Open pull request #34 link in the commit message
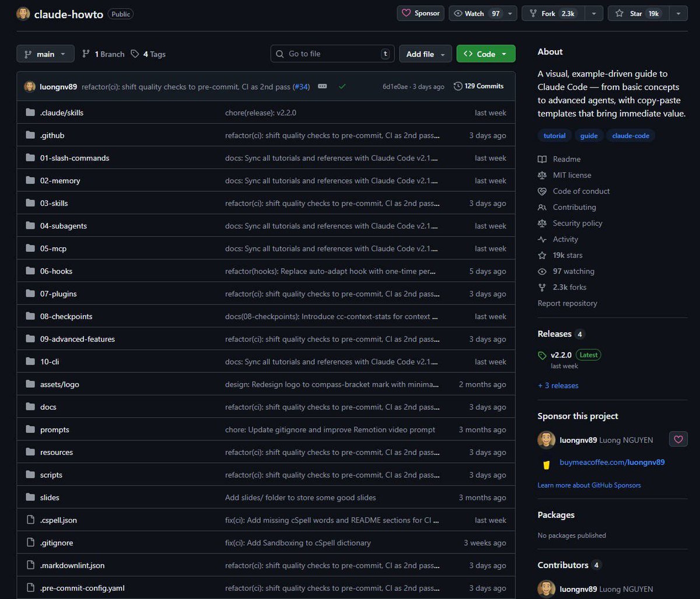700x599 pixels. 301,86
